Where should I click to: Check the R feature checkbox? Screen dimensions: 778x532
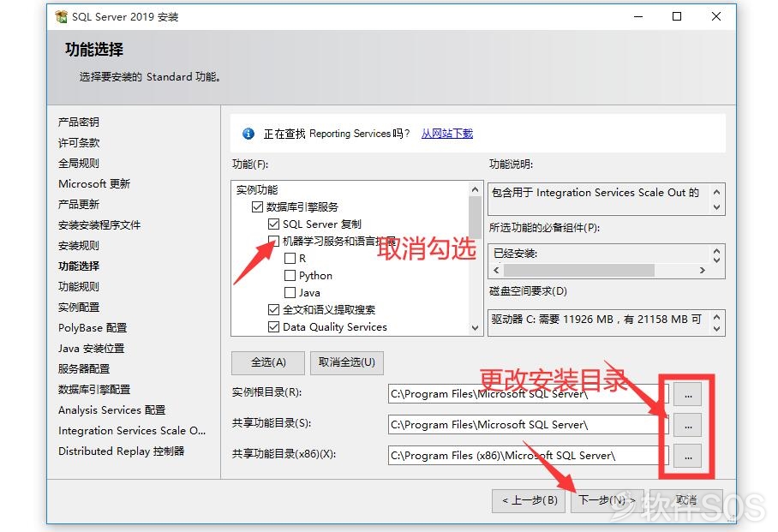290,259
